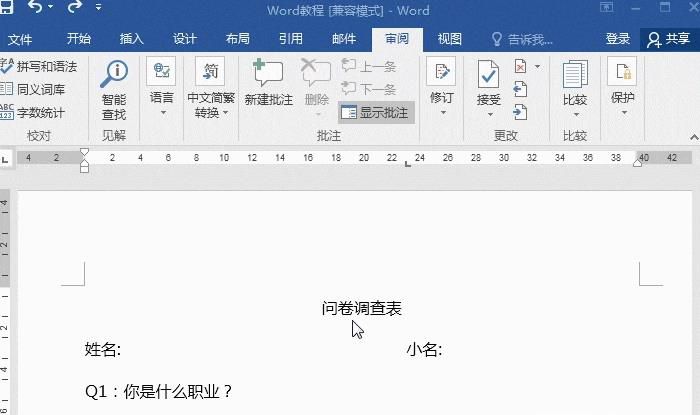Expand the 保护 dropdown arrow
This screenshot has width=700, height=415.
[624, 112]
